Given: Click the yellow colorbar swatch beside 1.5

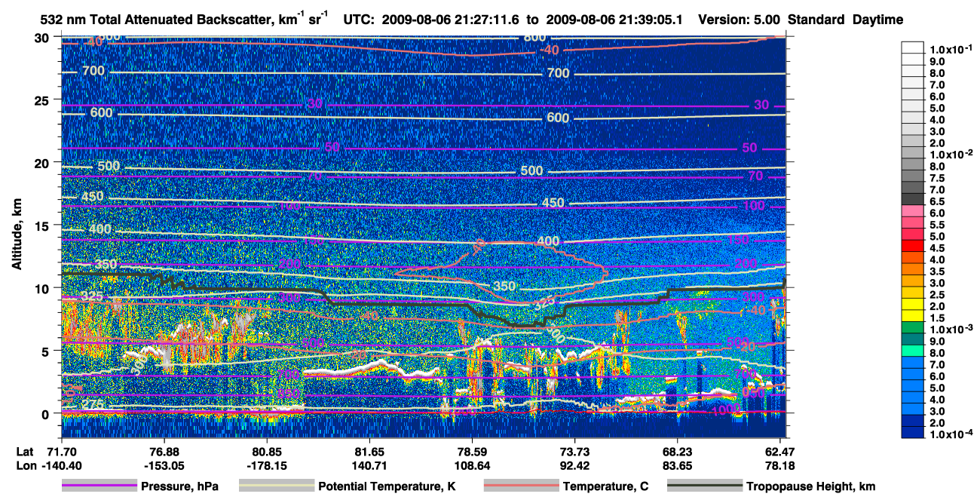Looking at the screenshot, I should tap(913, 316).
